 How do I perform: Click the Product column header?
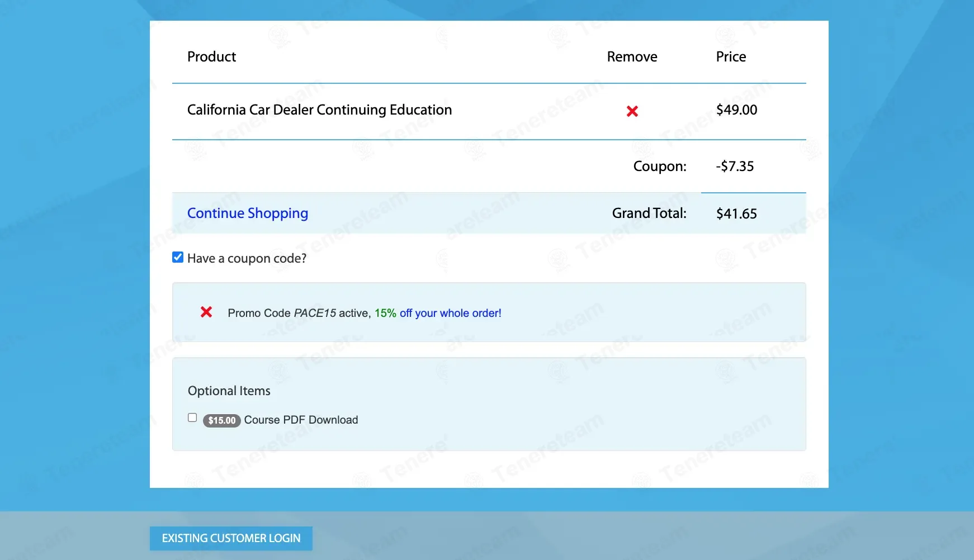click(211, 56)
